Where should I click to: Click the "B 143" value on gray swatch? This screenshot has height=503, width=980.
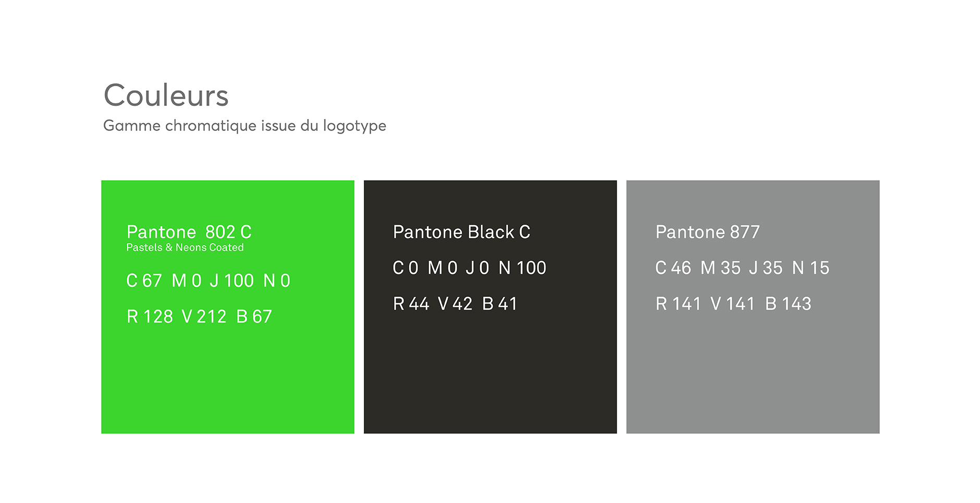788,304
